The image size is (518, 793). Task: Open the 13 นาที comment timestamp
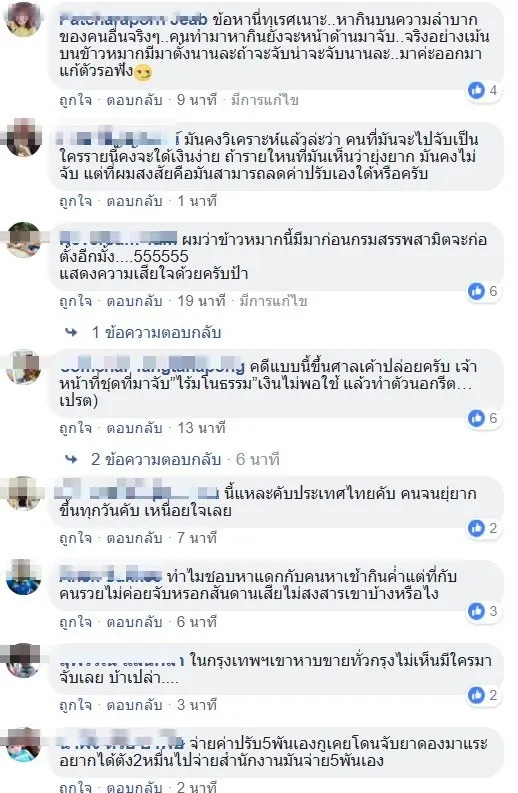[201, 428]
